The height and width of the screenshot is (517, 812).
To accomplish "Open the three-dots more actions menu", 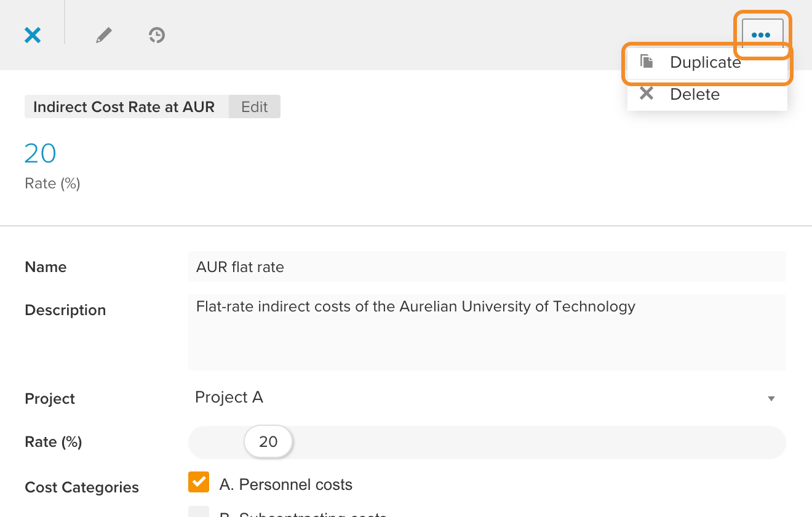I will (762, 35).
